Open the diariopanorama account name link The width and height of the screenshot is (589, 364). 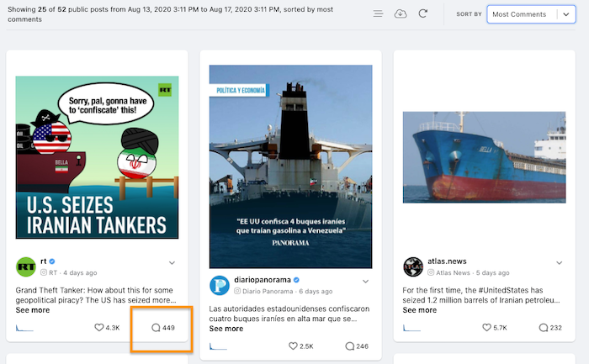(x=263, y=280)
